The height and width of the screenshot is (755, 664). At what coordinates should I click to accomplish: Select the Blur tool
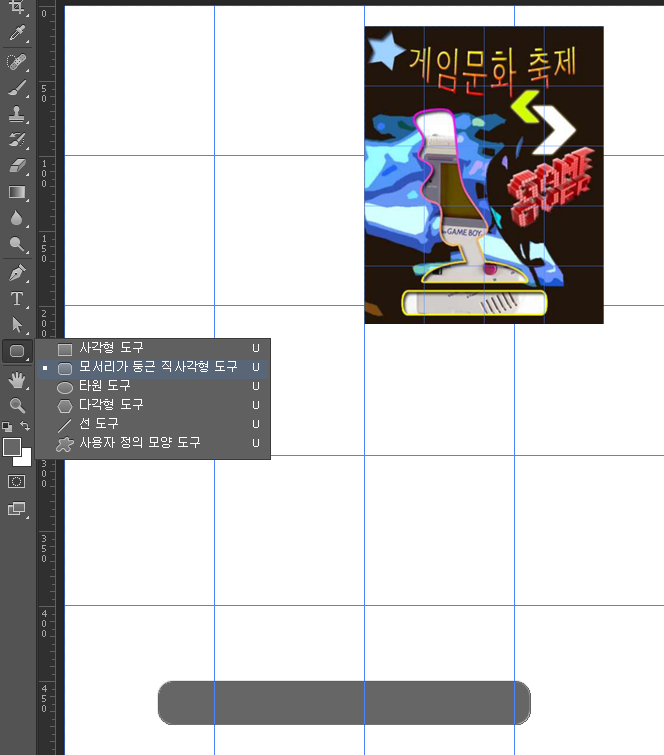point(17,219)
